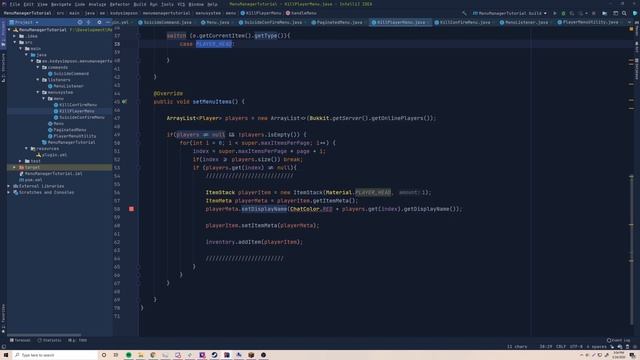Open the Project Structure icon in toolbar
The width and height of the screenshot is (640, 360).
(604, 13)
